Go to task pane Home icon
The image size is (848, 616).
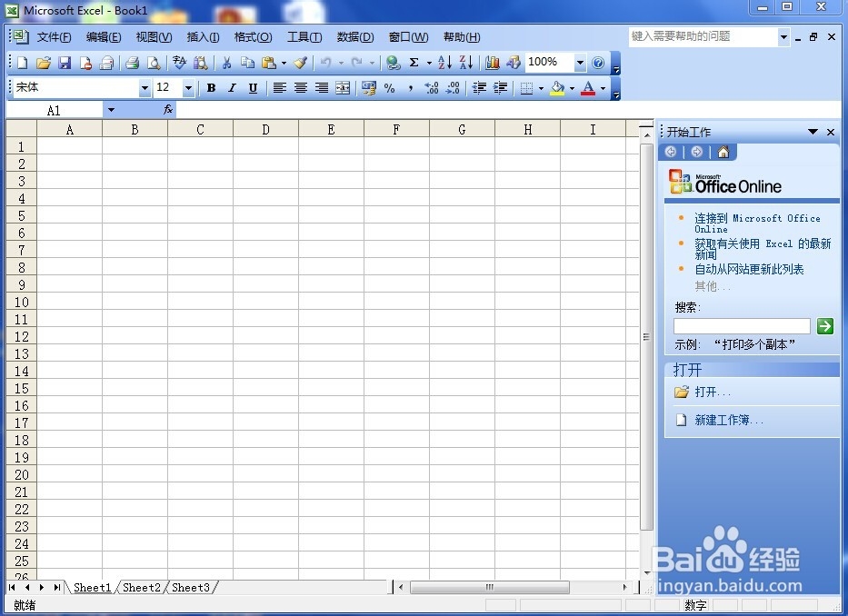[x=723, y=152]
